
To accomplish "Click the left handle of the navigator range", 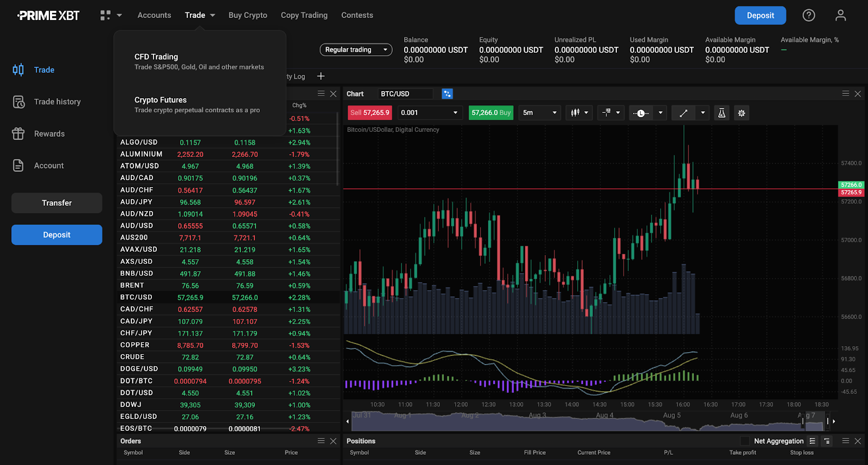I will 803,421.
